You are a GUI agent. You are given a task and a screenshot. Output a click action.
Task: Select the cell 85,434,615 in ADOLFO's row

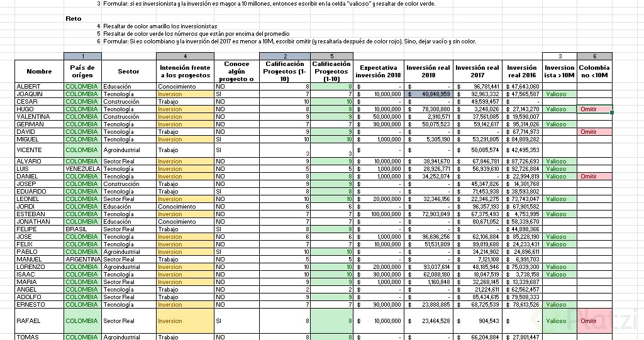477,297
